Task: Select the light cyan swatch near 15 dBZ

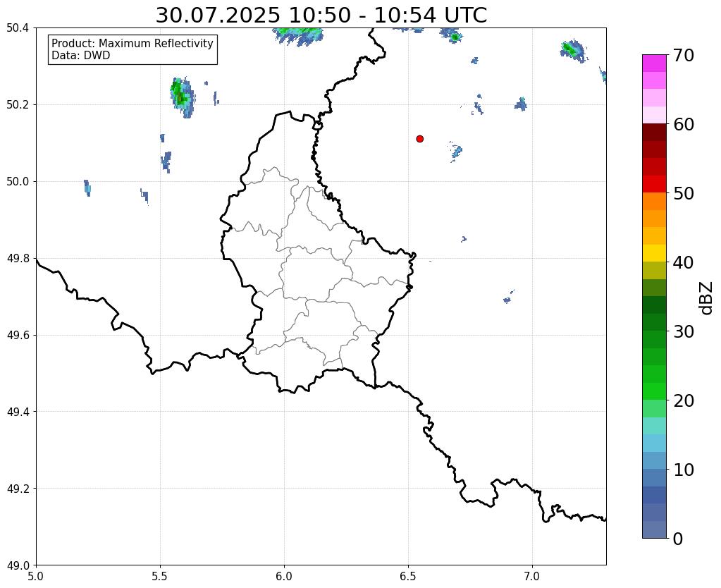Action: 654,426
